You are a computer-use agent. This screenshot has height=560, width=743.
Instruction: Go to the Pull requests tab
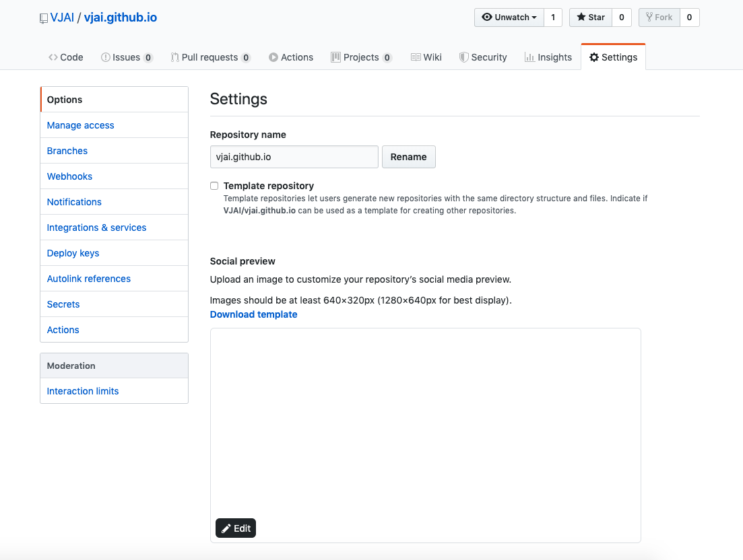(211, 57)
